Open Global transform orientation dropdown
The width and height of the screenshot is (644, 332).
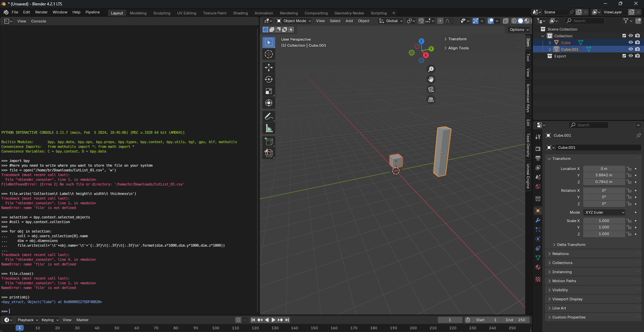coord(391,21)
